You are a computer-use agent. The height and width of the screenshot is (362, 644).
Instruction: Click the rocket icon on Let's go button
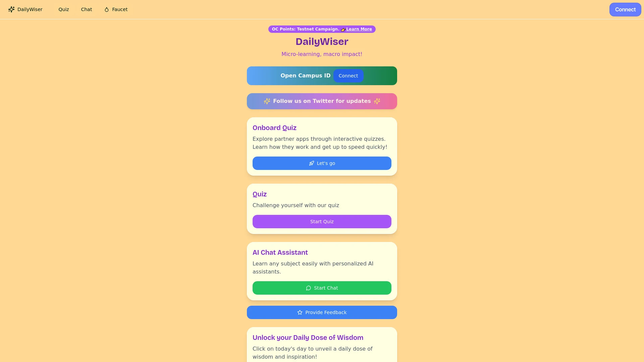(x=311, y=163)
